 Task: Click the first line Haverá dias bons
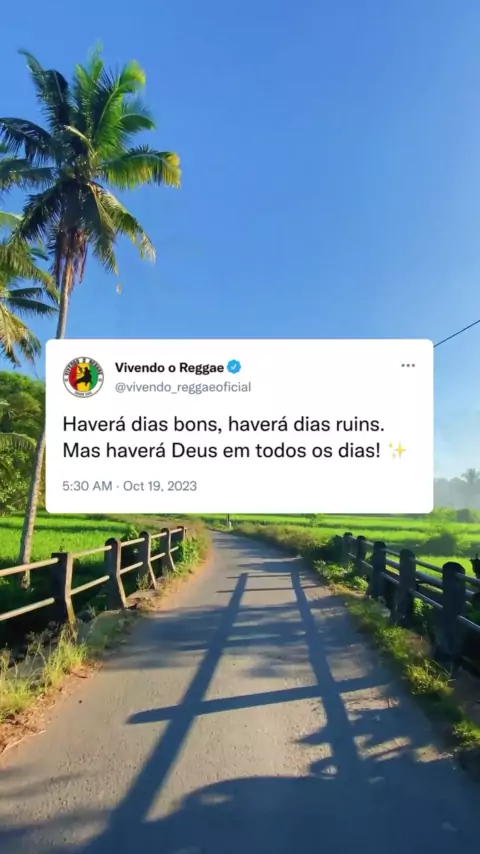pos(224,425)
